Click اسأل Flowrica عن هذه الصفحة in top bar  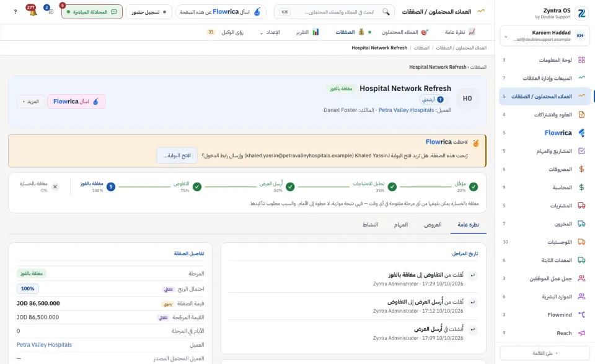point(221,12)
